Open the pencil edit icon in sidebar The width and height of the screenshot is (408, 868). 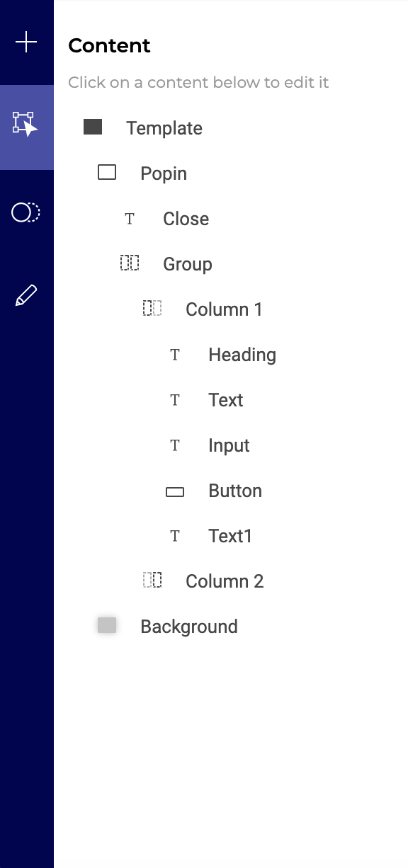(26, 295)
